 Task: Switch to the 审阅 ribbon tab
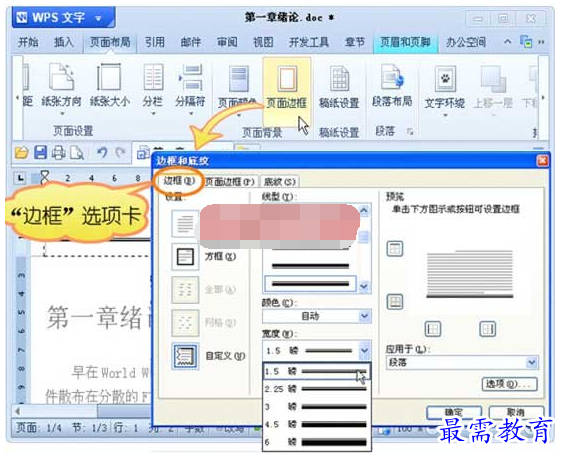point(227,42)
